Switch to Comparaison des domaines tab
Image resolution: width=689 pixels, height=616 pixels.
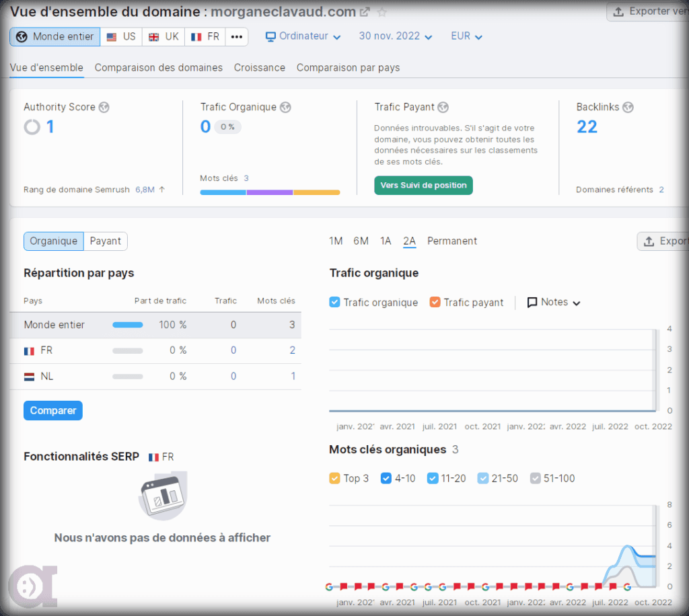tap(158, 67)
